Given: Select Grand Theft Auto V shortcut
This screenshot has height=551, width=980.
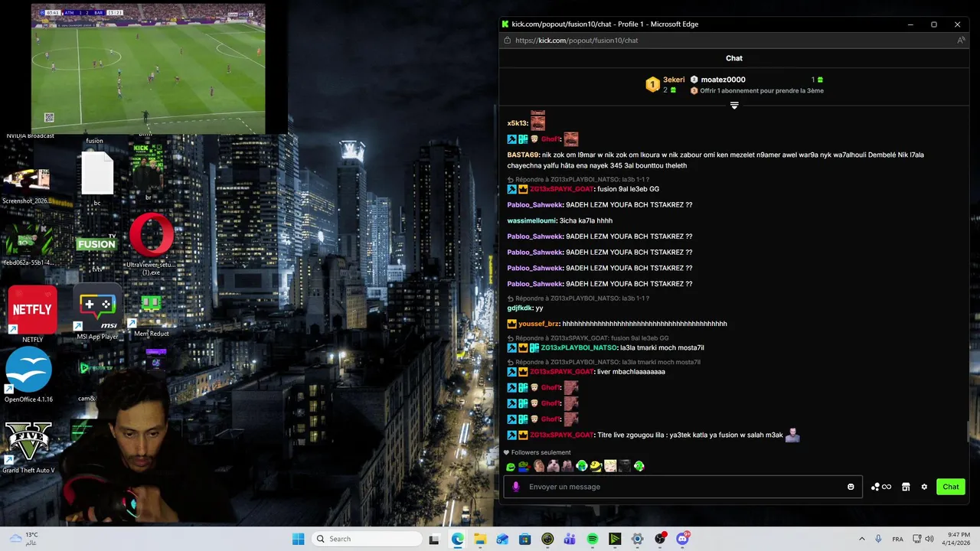Looking at the screenshot, I should pyautogui.click(x=28, y=448).
